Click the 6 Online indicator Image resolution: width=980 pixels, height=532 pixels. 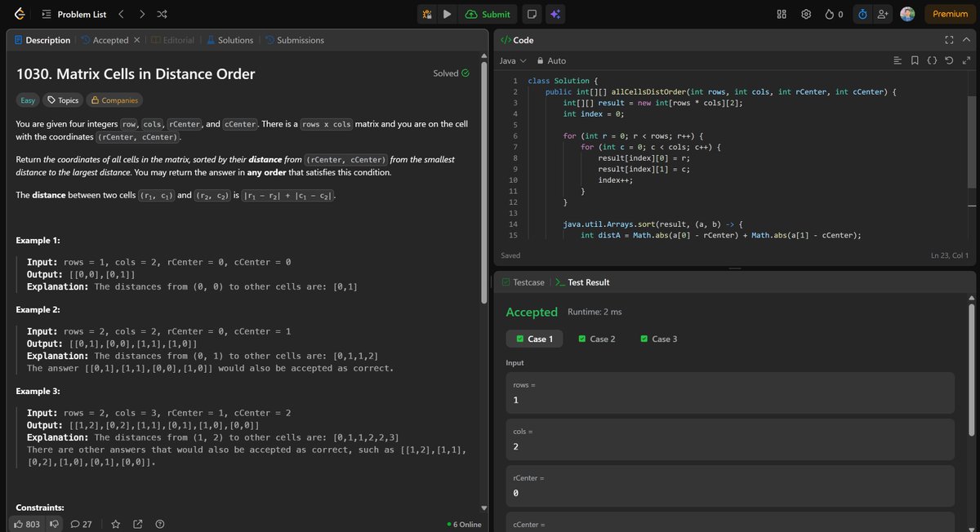tap(465, 524)
